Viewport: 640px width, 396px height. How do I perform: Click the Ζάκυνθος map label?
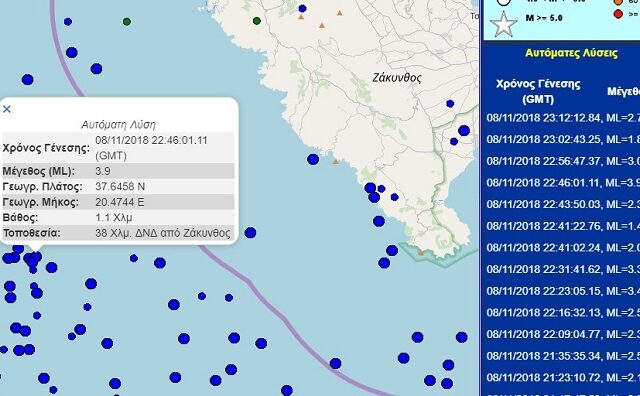397,78
